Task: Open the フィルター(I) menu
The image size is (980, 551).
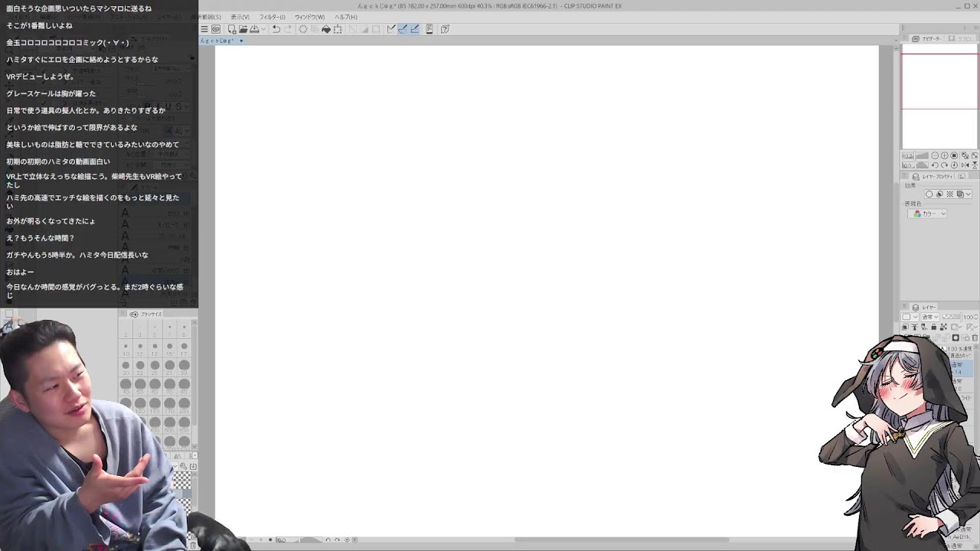Action: [x=272, y=17]
